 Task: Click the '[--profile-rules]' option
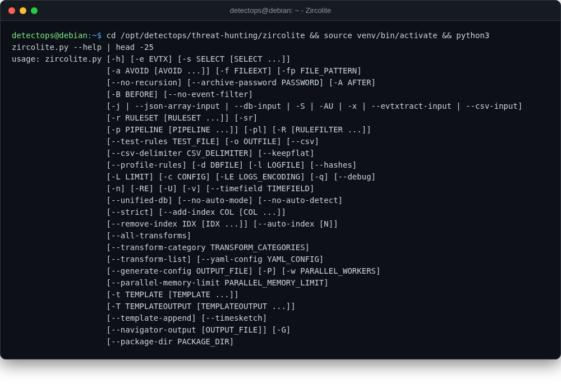(146, 165)
